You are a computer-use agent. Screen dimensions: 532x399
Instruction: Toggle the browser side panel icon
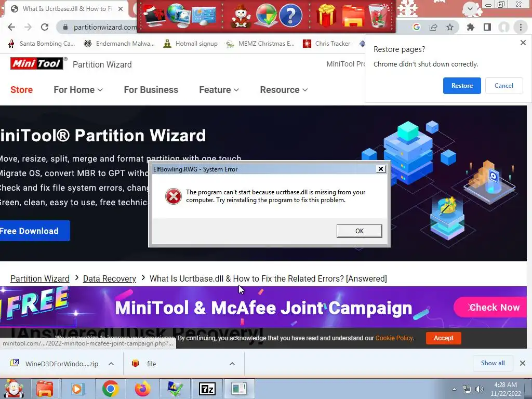487,27
